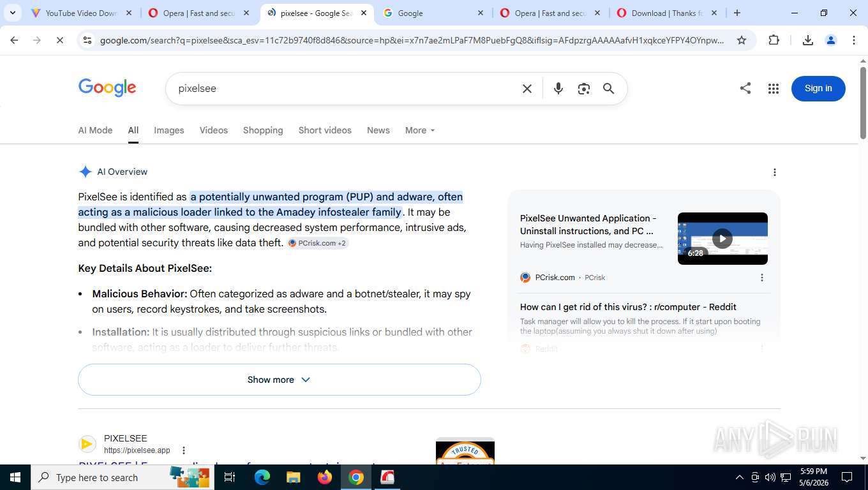Select the Videos filter

(x=213, y=130)
